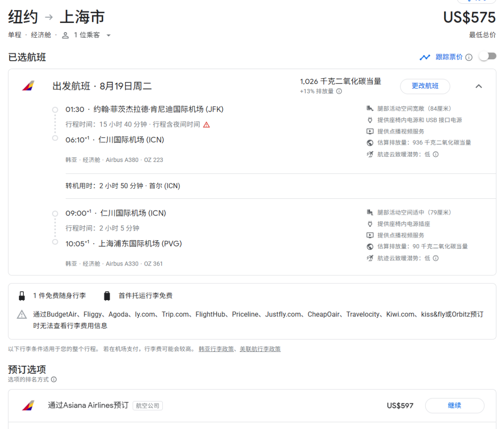
Task: Click info icon beside +13% 排放量
Action: (339, 91)
